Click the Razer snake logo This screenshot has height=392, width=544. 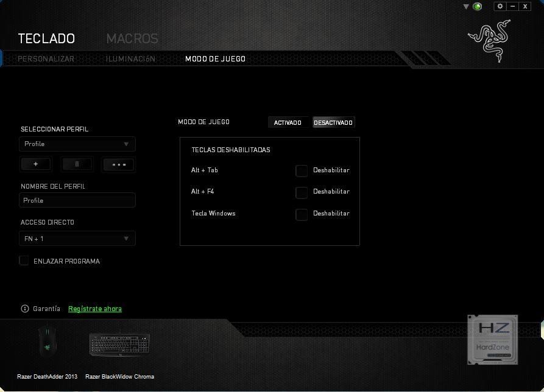(490, 41)
